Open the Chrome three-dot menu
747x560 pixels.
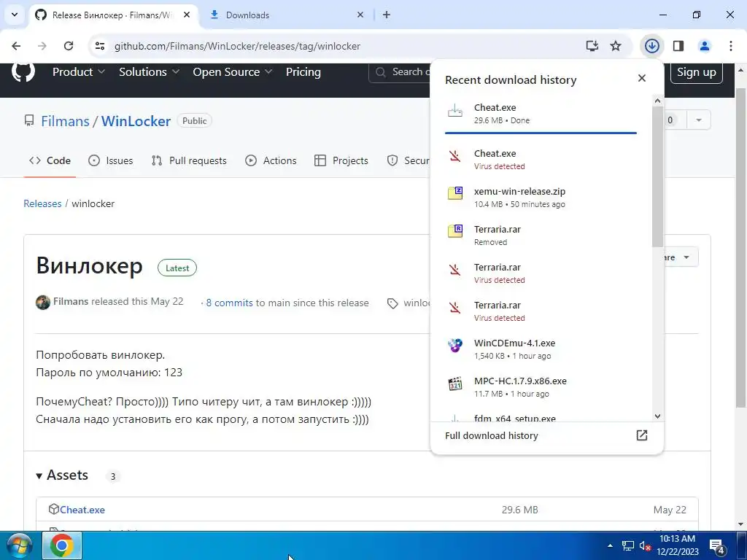click(731, 46)
